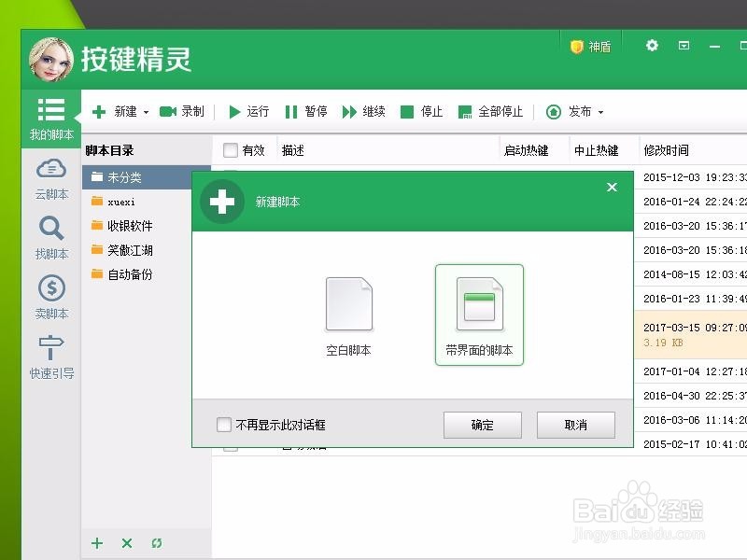Add a new folder with plus icon
Viewport: 747px width, 560px height.
[97, 543]
